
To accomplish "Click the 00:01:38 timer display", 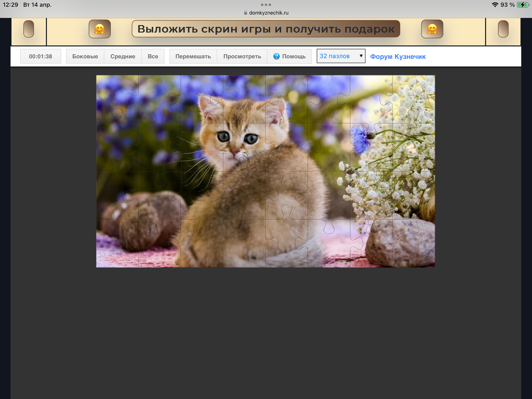I will [x=40, y=56].
